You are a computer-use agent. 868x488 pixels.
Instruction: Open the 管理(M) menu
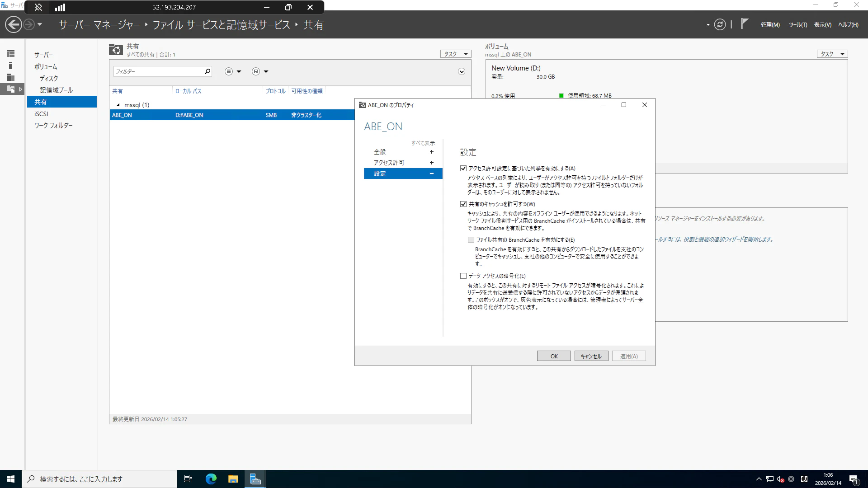coord(770,25)
